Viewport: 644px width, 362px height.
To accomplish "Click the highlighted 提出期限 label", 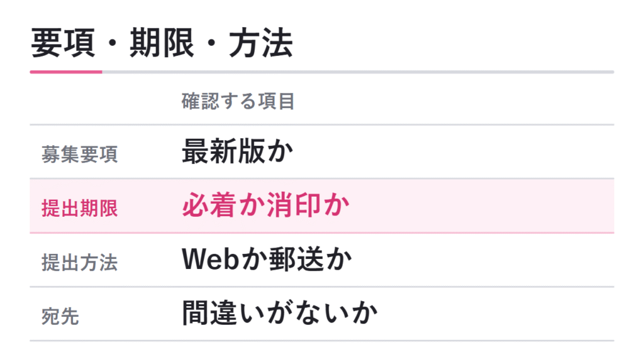I will click(80, 208).
